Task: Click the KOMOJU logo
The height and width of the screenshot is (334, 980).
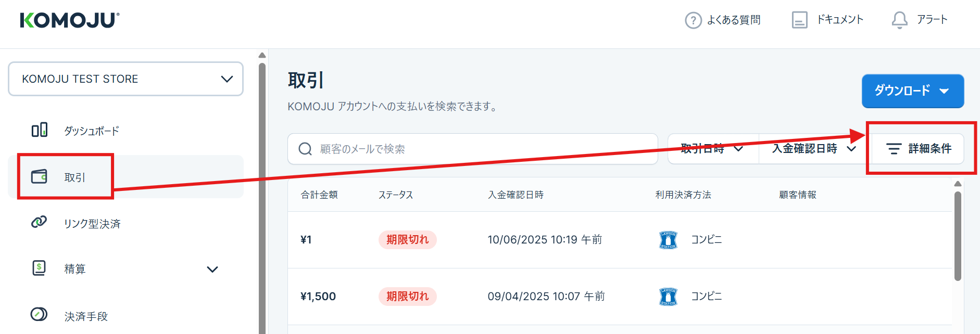Action: point(70,20)
